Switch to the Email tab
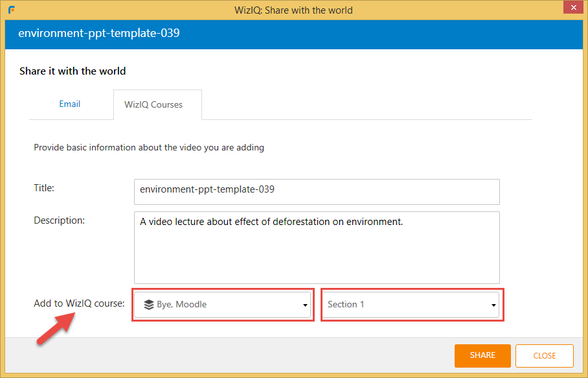588x378 pixels. pyautogui.click(x=70, y=104)
